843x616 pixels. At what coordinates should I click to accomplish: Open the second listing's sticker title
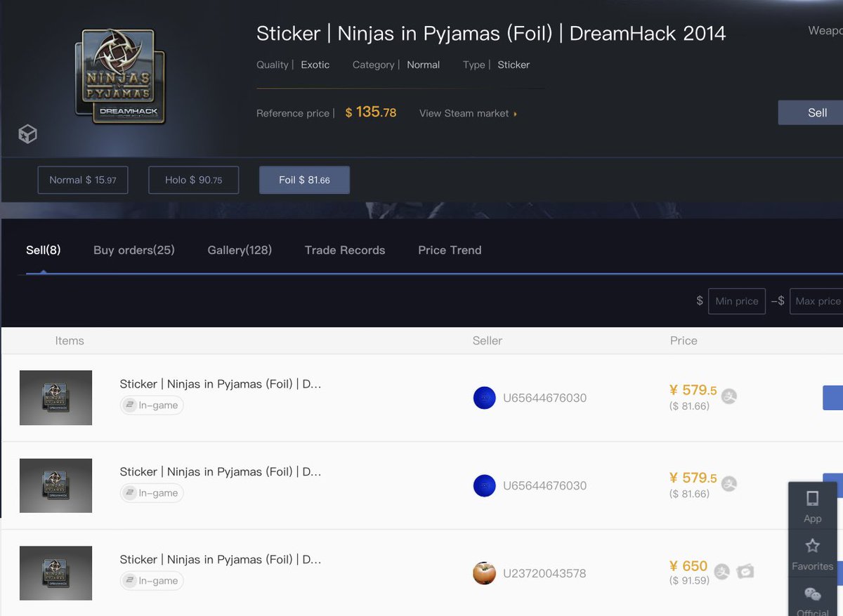click(221, 472)
